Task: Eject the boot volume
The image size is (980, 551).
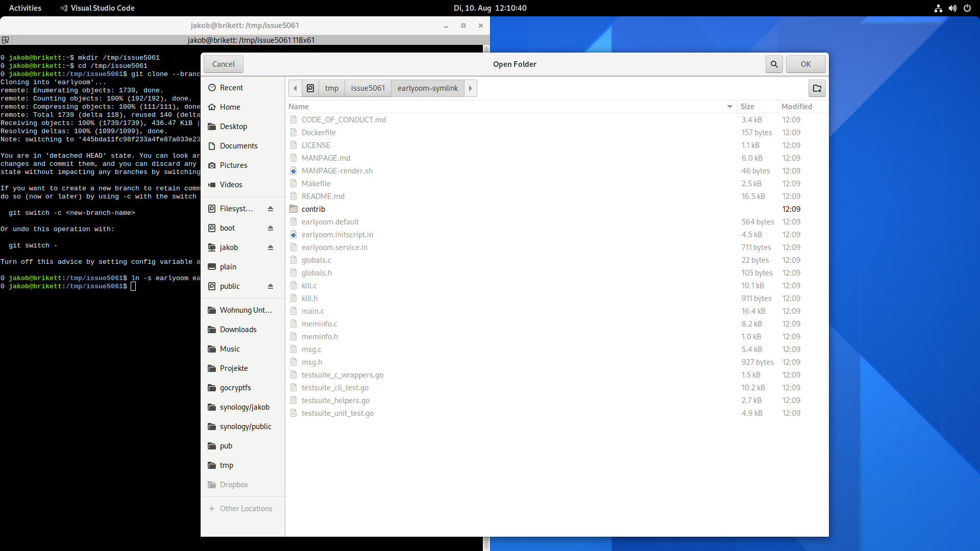Action: pos(271,228)
